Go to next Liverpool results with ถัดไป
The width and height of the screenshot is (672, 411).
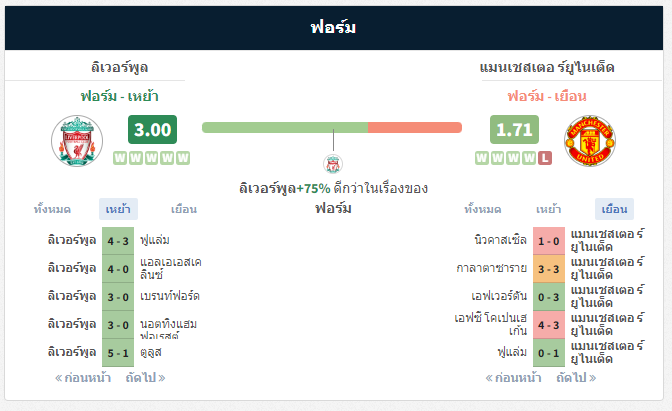(145, 378)
